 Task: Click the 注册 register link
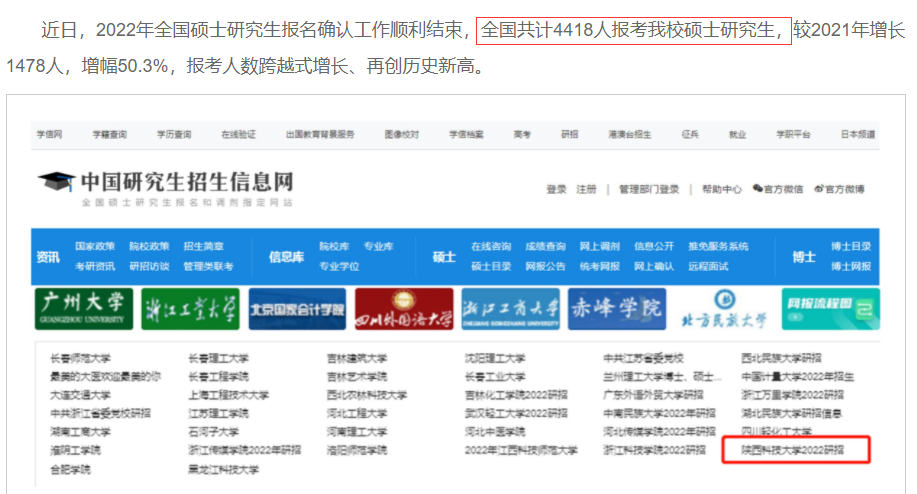click(586, 189)
